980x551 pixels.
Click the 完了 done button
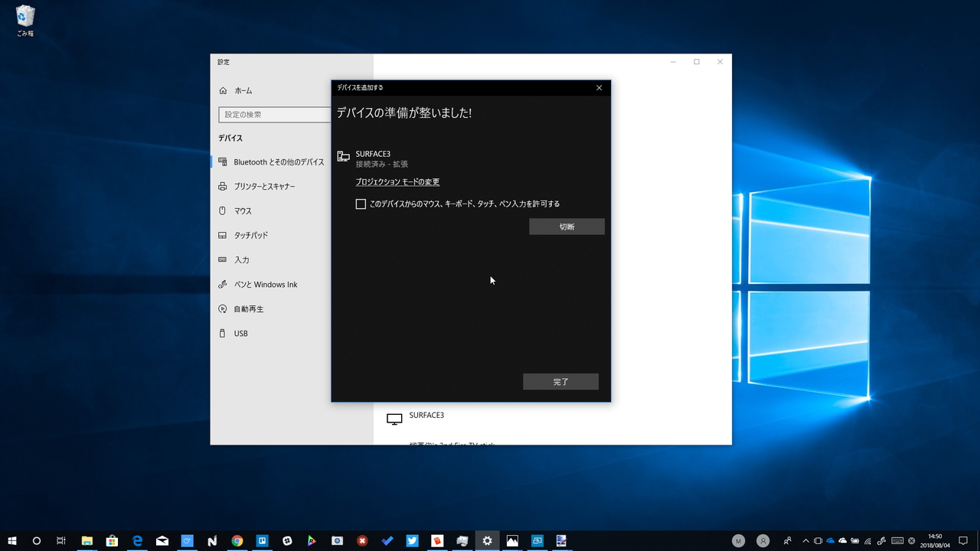pyautogui.click(x=560, y=382)
